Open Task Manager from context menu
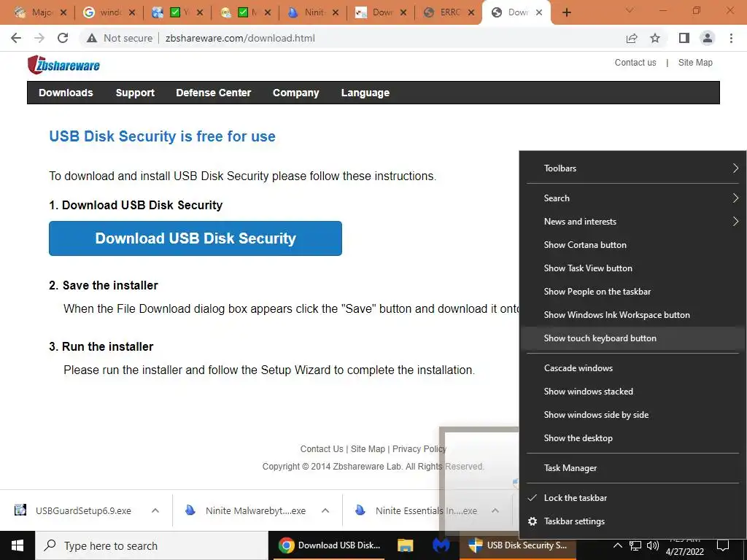 pyautogui.click(x=632, y=468)
